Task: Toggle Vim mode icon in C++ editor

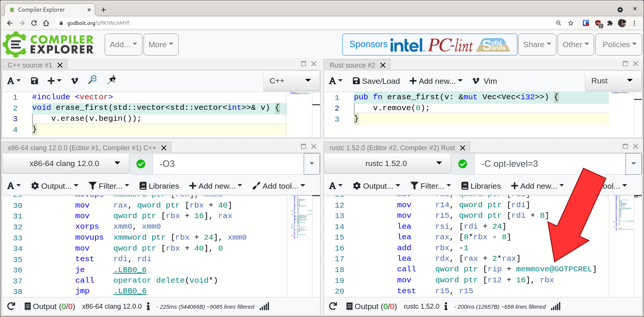Action: [74, 81]
